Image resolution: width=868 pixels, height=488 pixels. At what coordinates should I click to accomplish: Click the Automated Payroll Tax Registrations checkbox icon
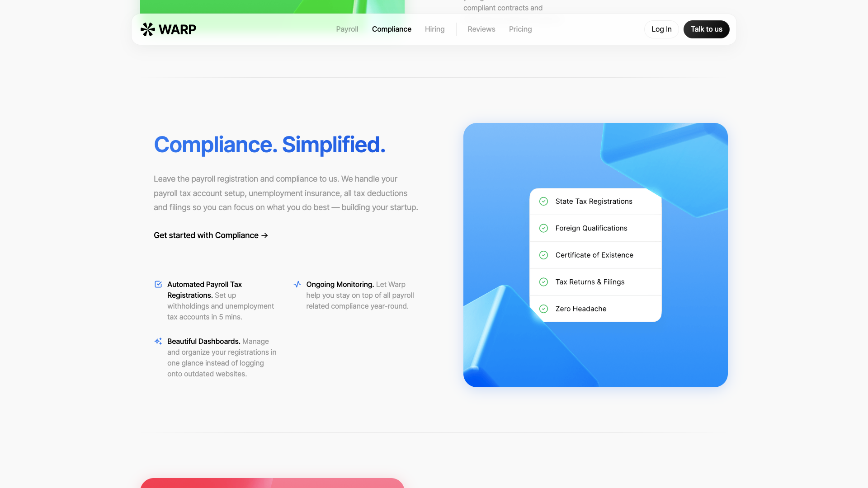(x=158, y=284)
